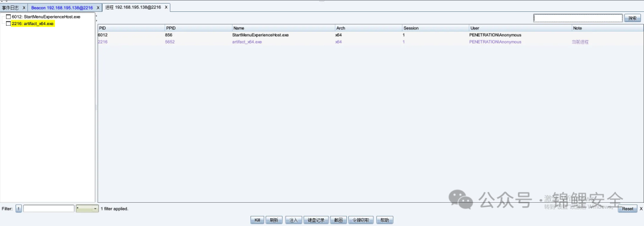
Task: Select the 进程 192.168.195.138@2216 tab
Action: (x=134, y=7)
